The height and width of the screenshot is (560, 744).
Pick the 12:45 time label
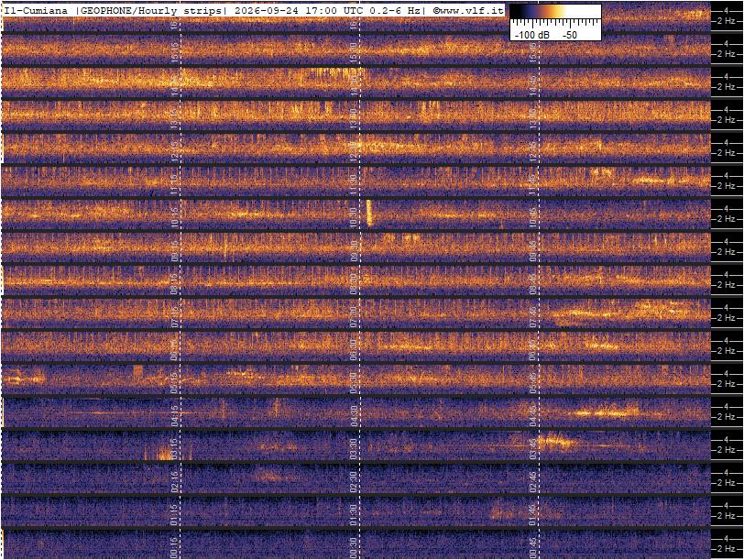(x=533, y=151)
